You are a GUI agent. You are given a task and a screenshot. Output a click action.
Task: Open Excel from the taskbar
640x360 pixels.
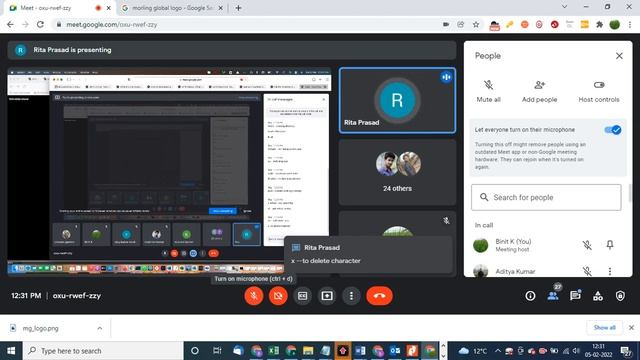(x=273, y=351)
